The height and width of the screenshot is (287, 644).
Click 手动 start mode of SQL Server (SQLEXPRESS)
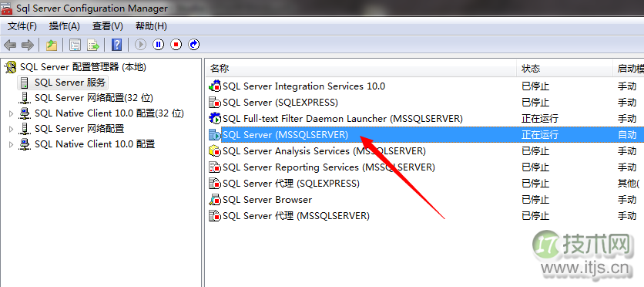627,103
